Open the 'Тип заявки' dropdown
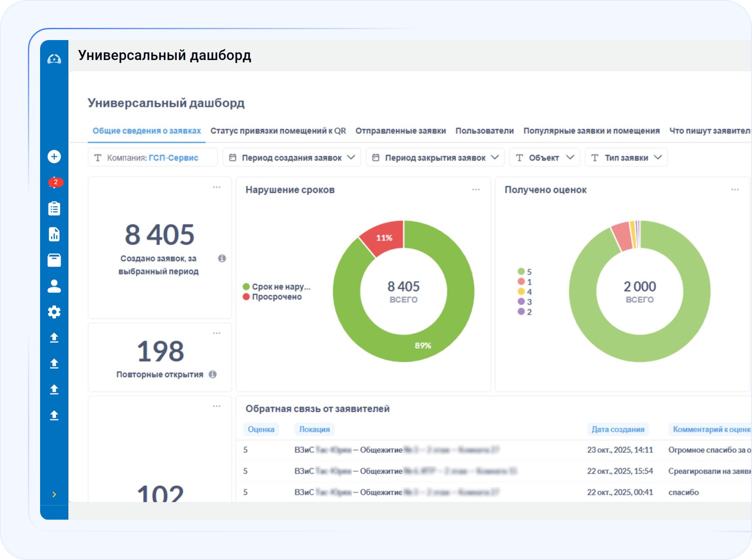 [x=626, y=157]
